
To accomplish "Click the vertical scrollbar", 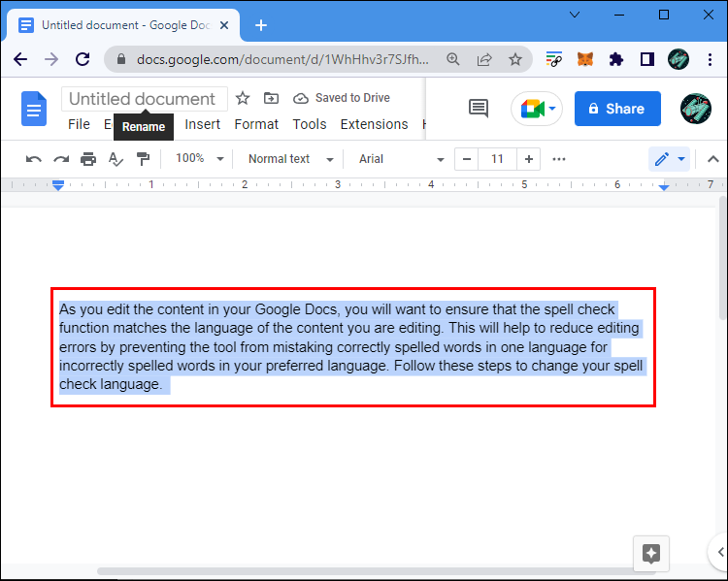I will tap(722, 260).
